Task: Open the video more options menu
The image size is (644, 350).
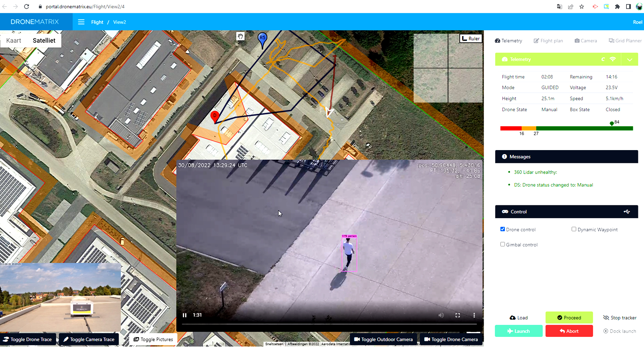Action: click(x=474, y=315)
